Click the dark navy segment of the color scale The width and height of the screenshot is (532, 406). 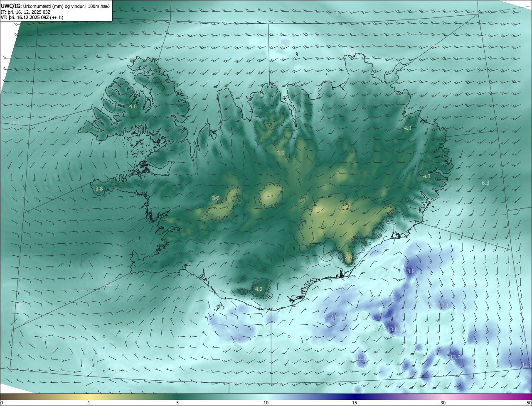355,397
